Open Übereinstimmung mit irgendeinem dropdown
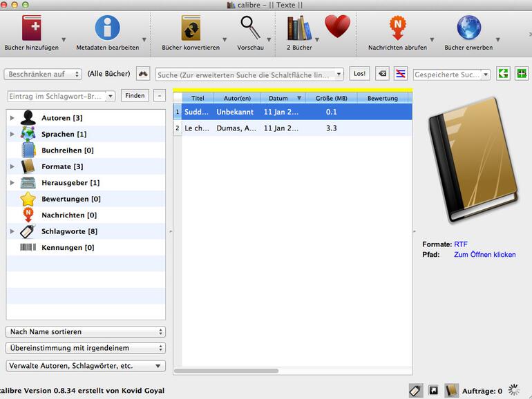This screenshot has height=399, width=532. pyautogui.click(x=86, y=348)
